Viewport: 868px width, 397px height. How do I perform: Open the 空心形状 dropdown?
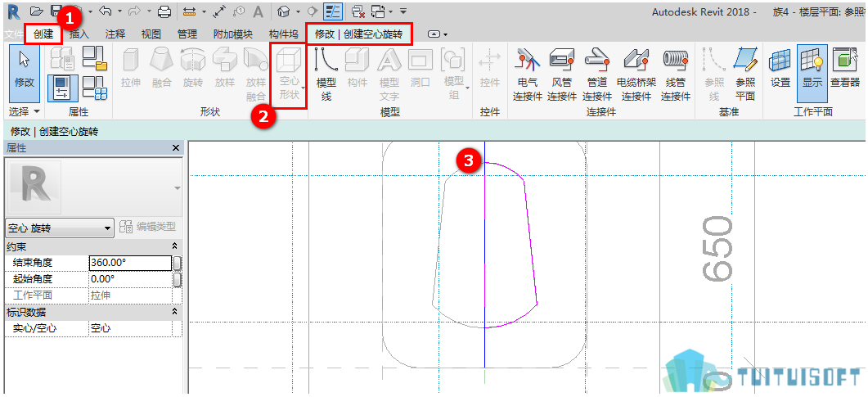pos(289,74)
